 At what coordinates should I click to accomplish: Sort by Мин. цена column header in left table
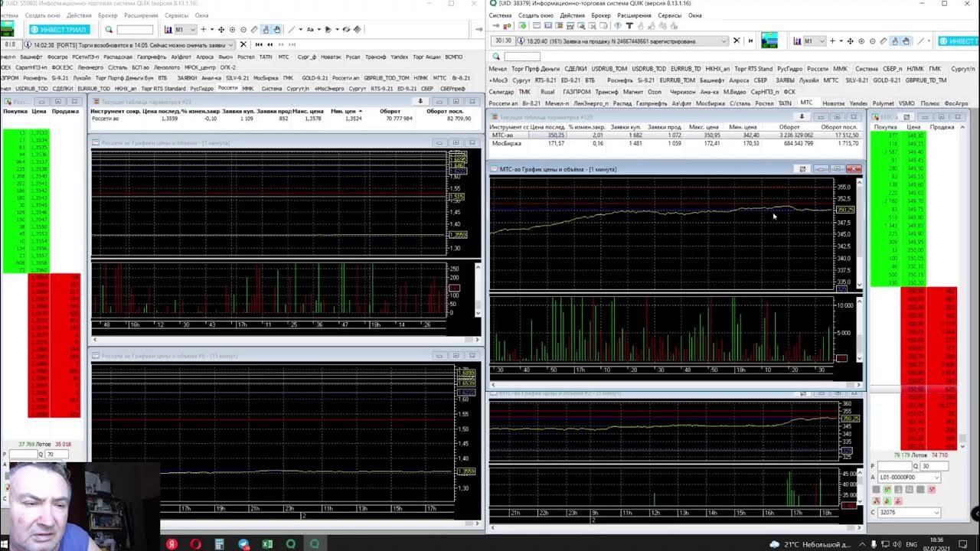[347, 111]
